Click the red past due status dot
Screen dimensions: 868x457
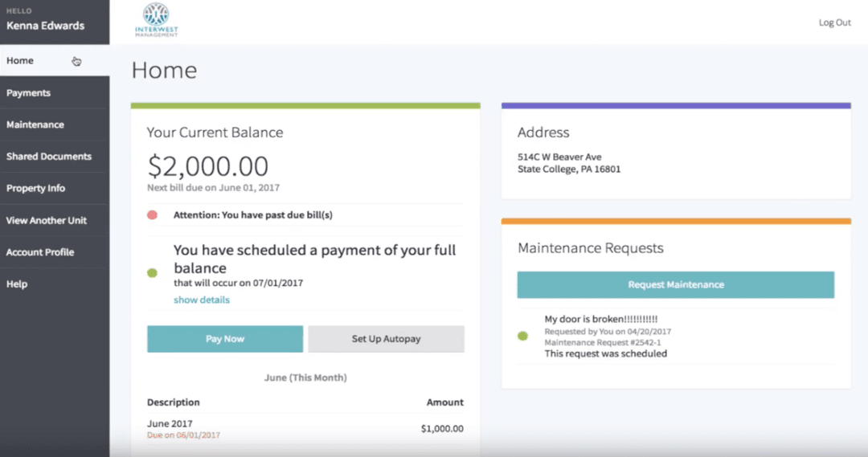(x=152, y=215)
